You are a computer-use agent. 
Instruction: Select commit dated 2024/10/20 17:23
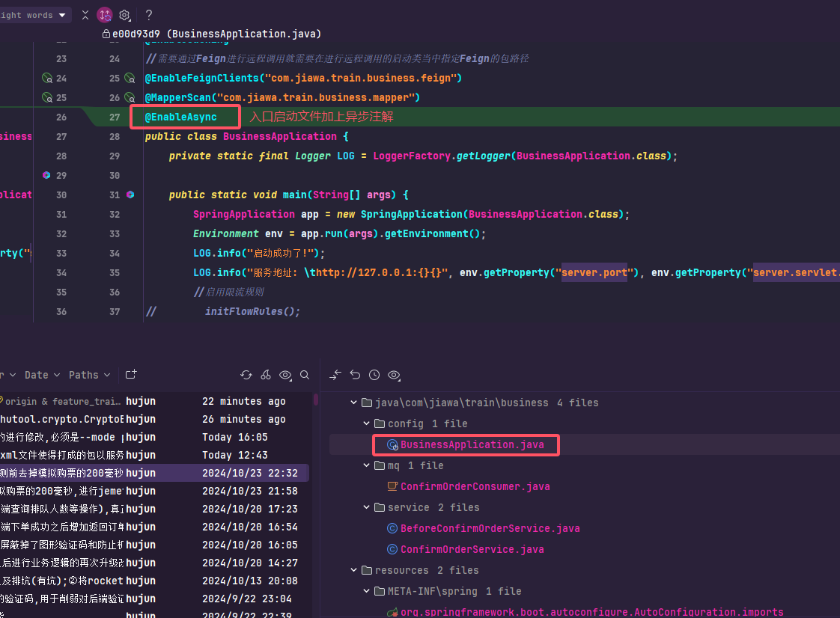click(154, 509)
